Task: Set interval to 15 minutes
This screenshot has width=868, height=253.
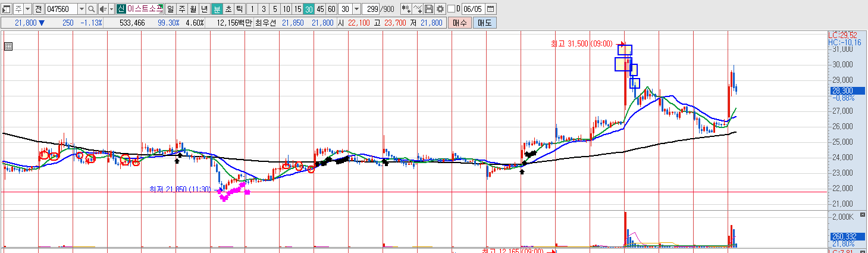Action: point(297,9)
